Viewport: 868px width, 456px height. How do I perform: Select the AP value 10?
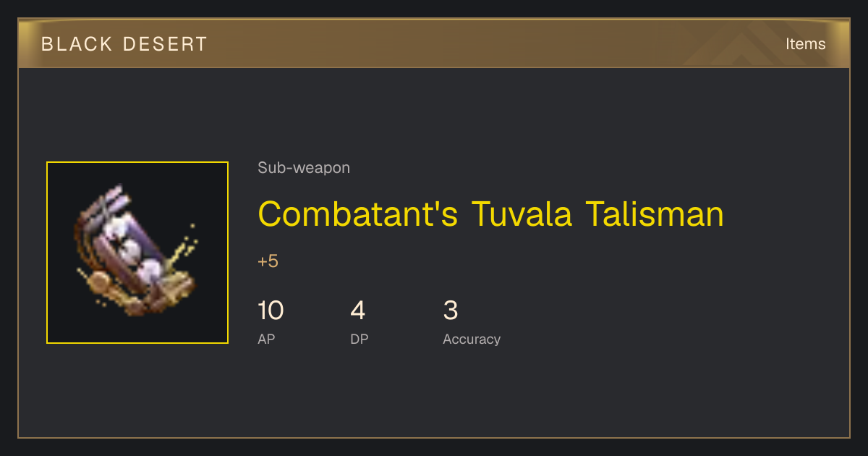[x=271, y=311]
